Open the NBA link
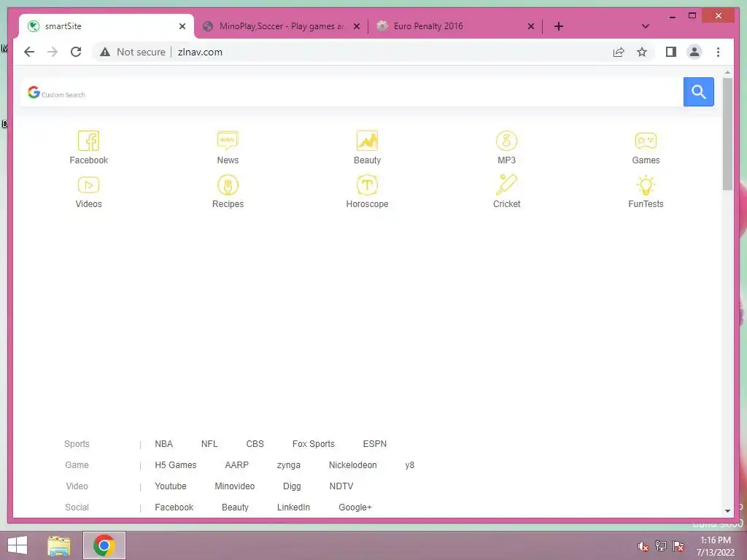Screen dimensions: 747x560 (163, 444)
